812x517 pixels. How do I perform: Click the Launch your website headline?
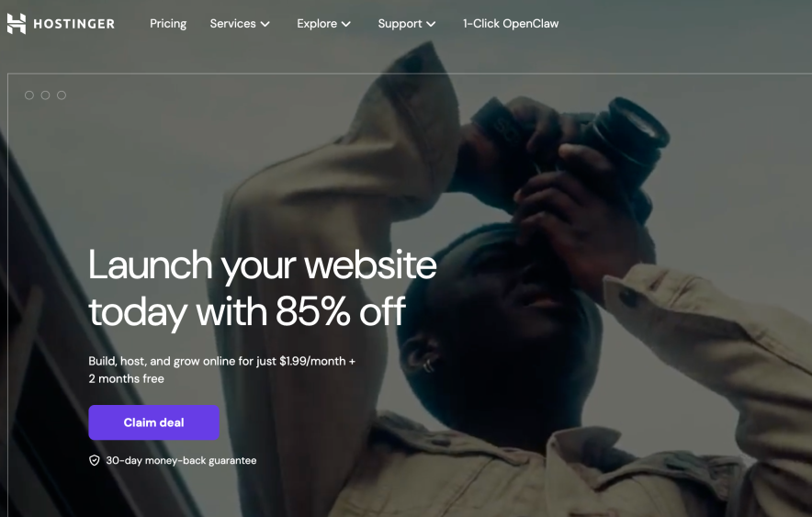pyautogui.click(x=263, y=287)
